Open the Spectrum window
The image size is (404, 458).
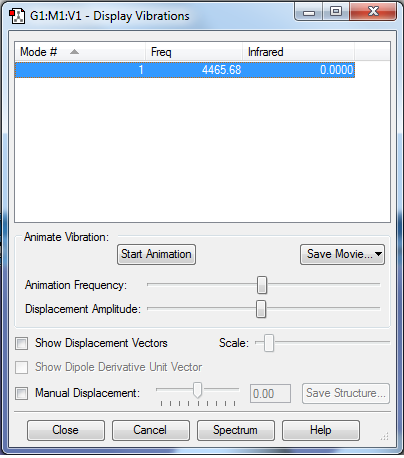236,430
